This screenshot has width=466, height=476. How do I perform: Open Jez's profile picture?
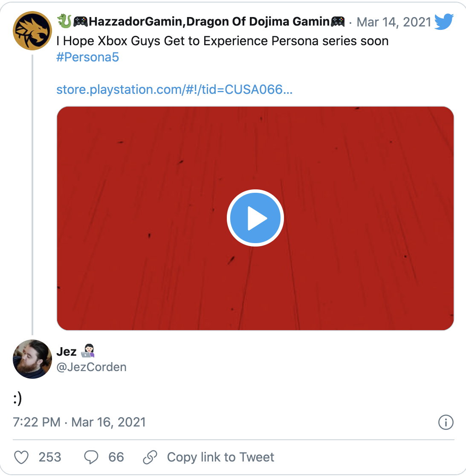click(32, 359)
